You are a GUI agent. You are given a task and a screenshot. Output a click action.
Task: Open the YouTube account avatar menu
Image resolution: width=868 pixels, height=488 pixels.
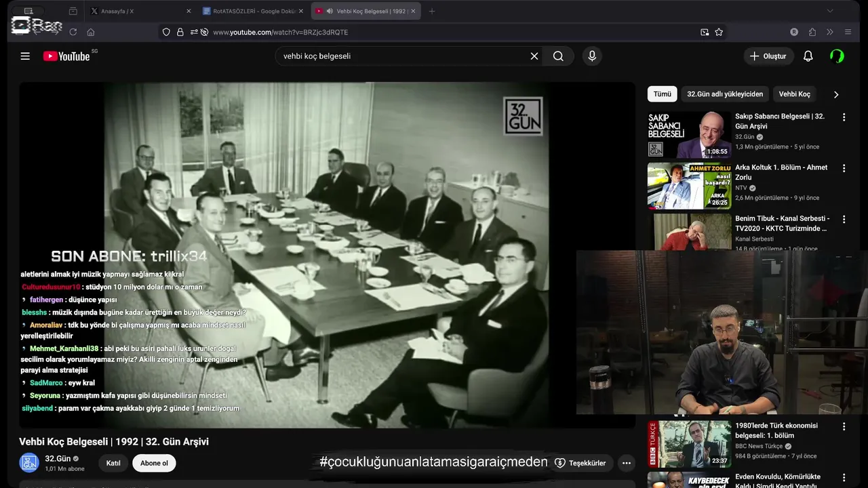point(837,56)
